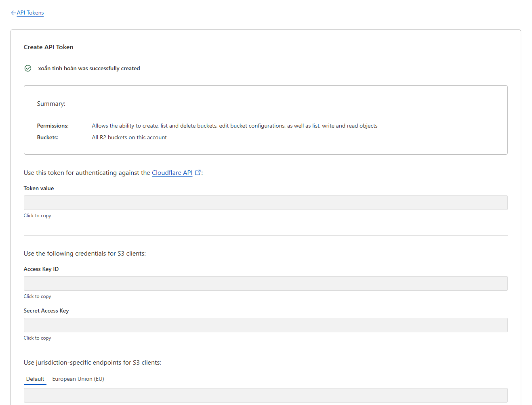The width and height of the screenshot is (532, 405).
Task: Select the Access Key ID field
Action: 265,283
